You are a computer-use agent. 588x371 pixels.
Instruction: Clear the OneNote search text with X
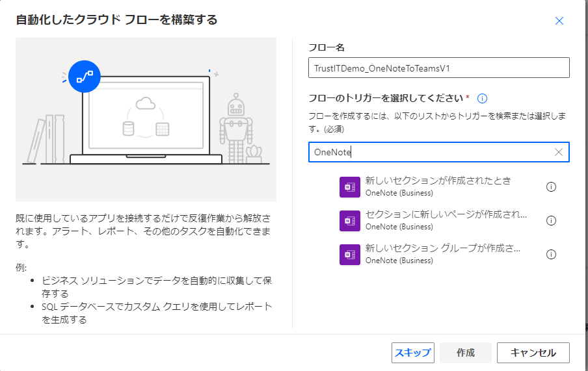coord(559,152)
